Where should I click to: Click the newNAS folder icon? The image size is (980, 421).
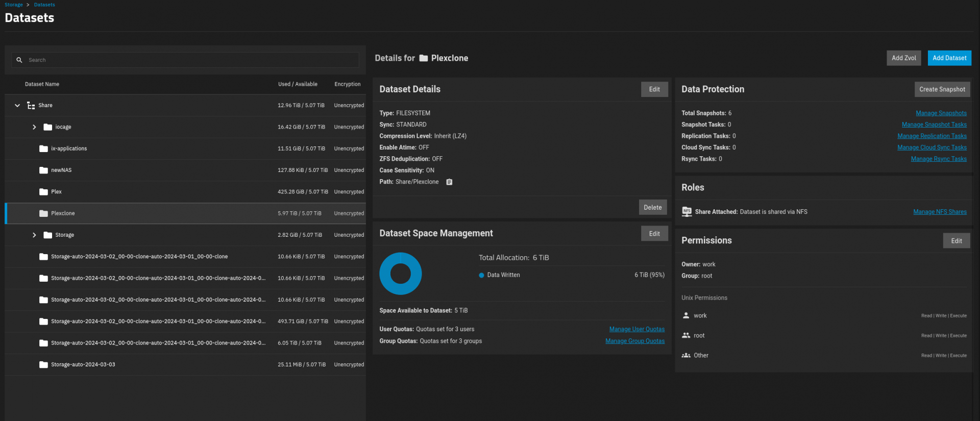pos(43,170)
